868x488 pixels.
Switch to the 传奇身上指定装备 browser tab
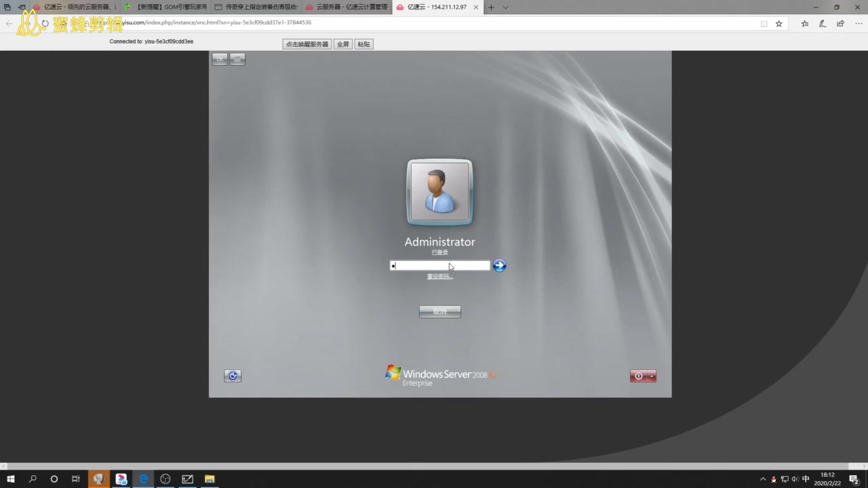tap(256, 7)
